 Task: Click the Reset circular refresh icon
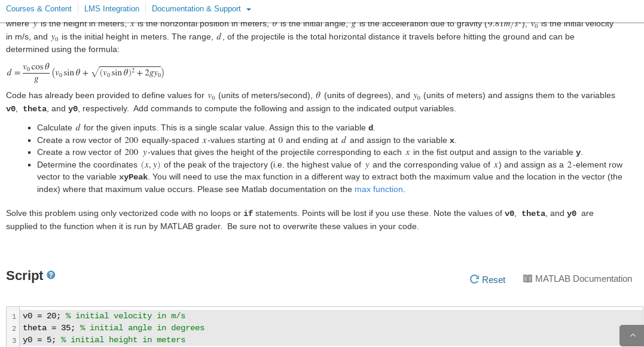474,279
